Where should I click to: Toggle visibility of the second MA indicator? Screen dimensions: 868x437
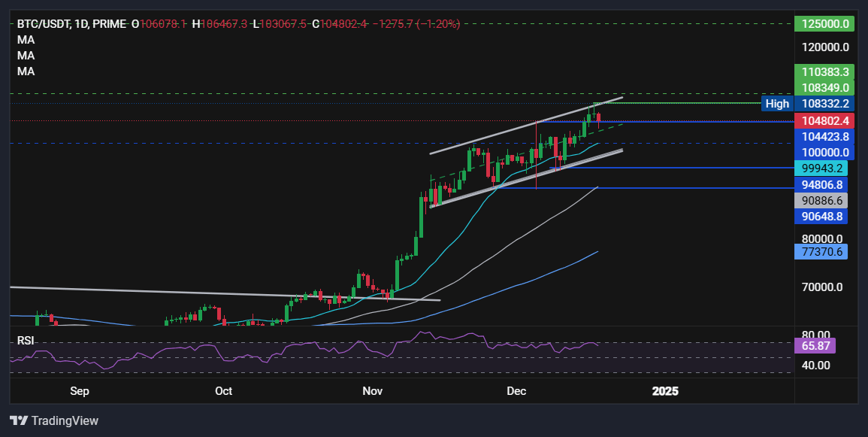coord(26,56)
